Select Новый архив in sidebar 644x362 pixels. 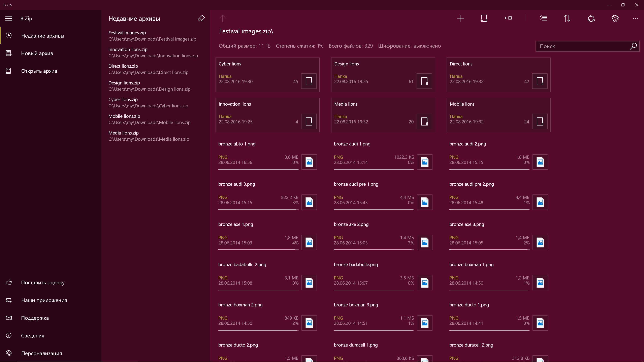pos(51,53)
